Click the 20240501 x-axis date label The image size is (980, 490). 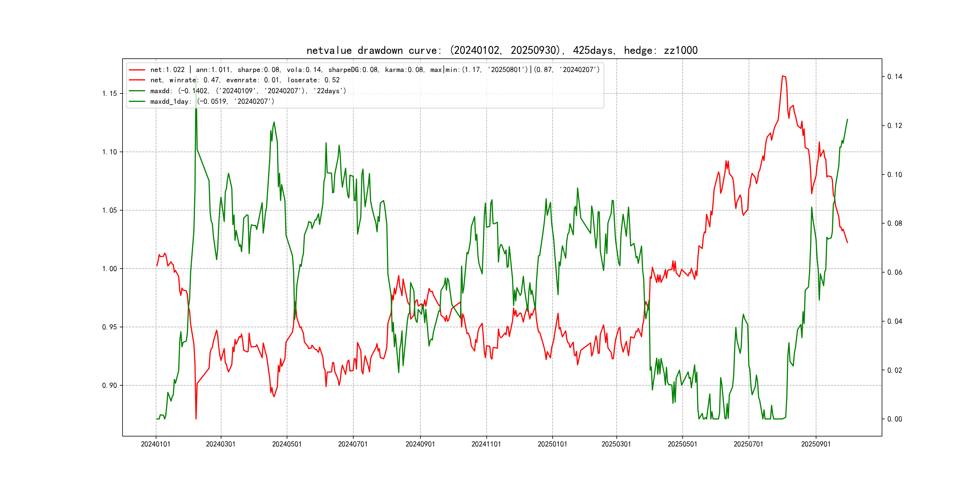tap(287, 444)
